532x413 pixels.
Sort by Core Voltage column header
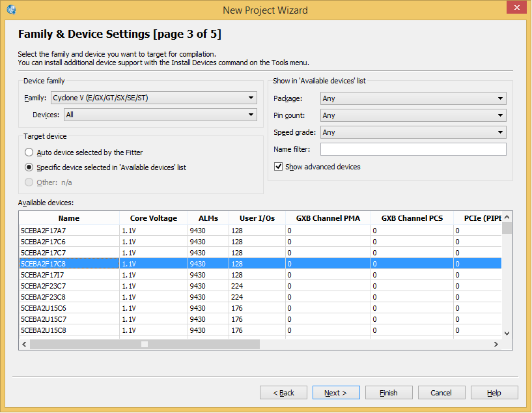pyautogui.click(x=154, y=218)
